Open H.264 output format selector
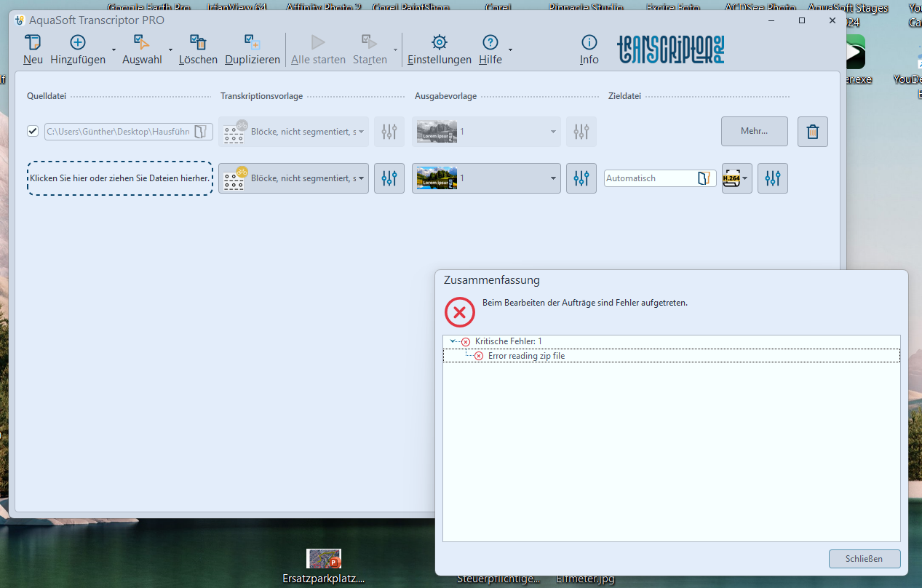Screen dimensions: 922x588 point(736,178)
